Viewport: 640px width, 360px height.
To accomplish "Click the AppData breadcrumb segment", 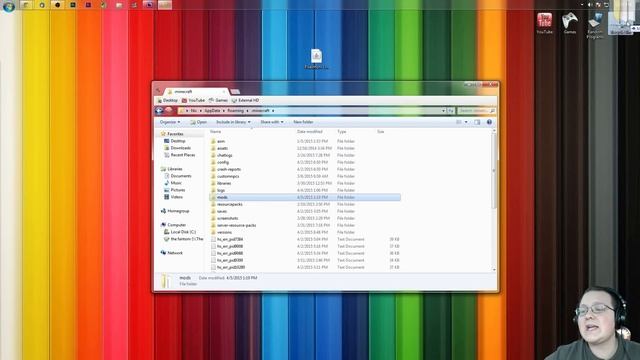I will [212, 111].
